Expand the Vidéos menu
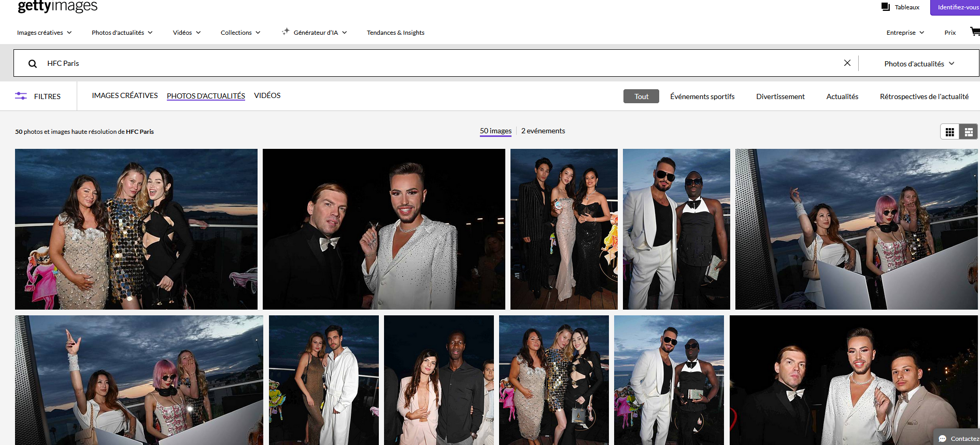 tap(187, 33)
